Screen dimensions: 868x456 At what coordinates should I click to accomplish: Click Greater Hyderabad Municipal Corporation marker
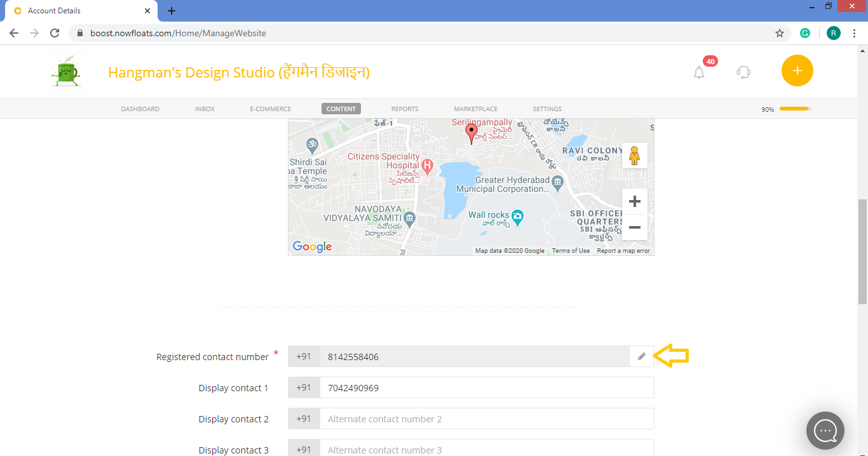pyautogui.click(x=557, y=183)
